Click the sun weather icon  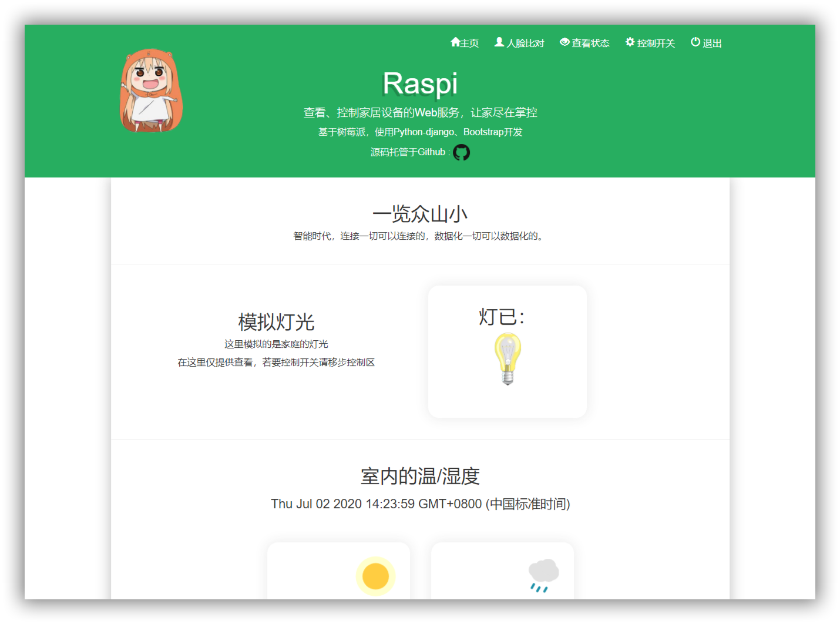tap(375, 576)
